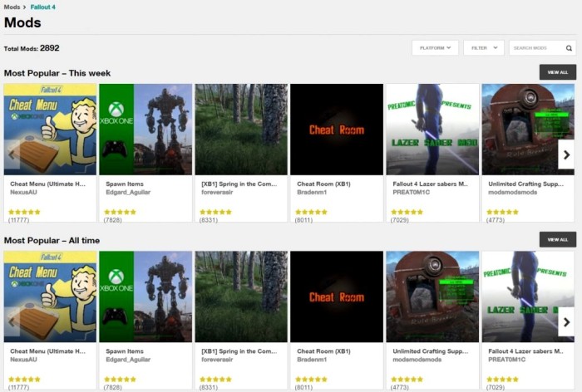Click star rating above (11777) in All time
This screenshot has height=392, width=582.
click(24, 380)
